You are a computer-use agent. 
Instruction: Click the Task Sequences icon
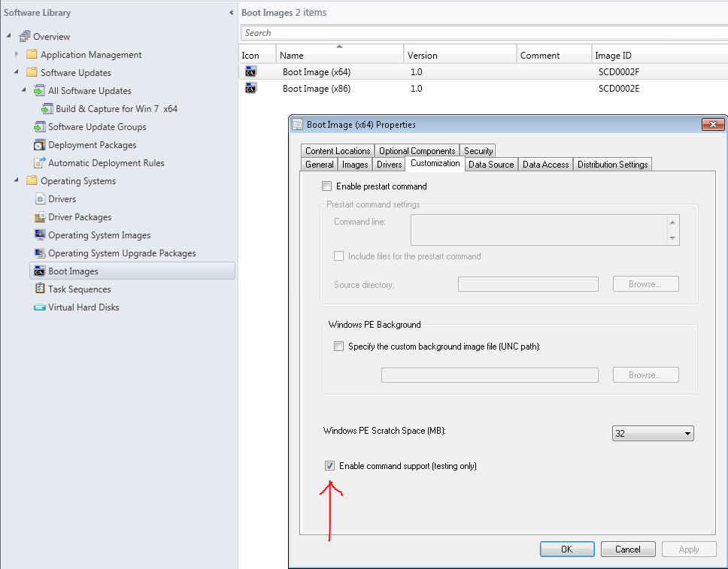40,289
